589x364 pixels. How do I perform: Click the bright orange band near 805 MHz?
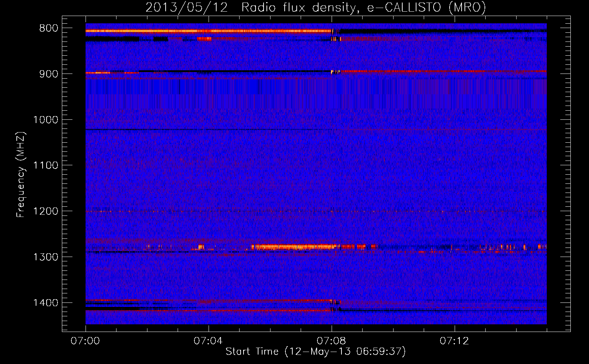pos(209,31)
